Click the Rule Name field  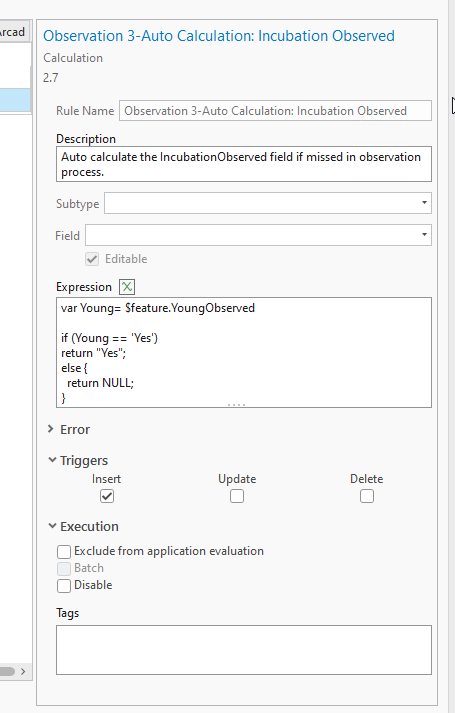point(275,110)
